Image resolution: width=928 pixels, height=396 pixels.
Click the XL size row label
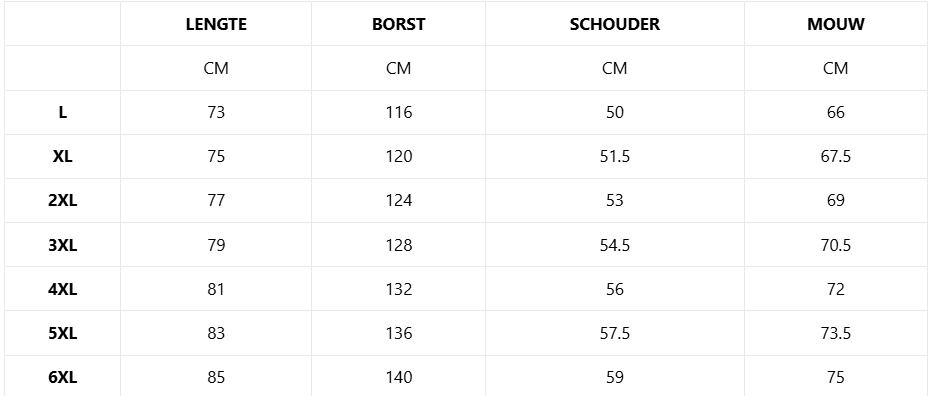pos(63,156)
